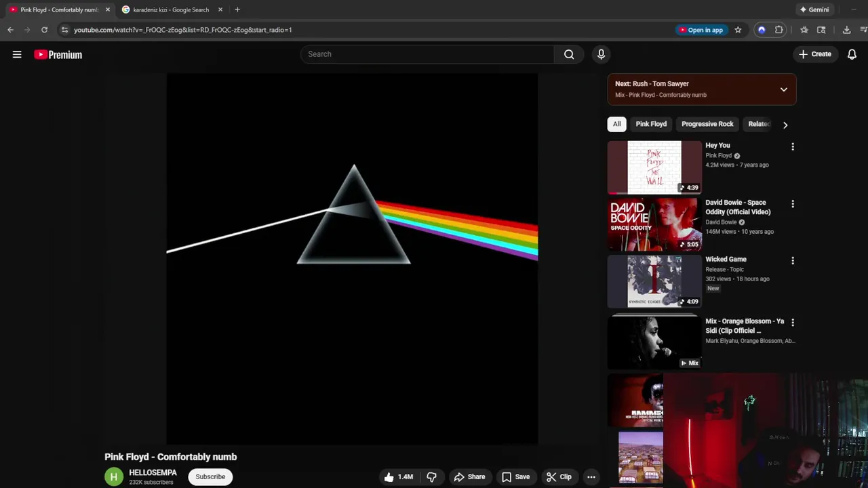This screenshot has height=488, width=868.
Task: Open the Create menu
Action: pyautogui.click(x=814, y=54)
